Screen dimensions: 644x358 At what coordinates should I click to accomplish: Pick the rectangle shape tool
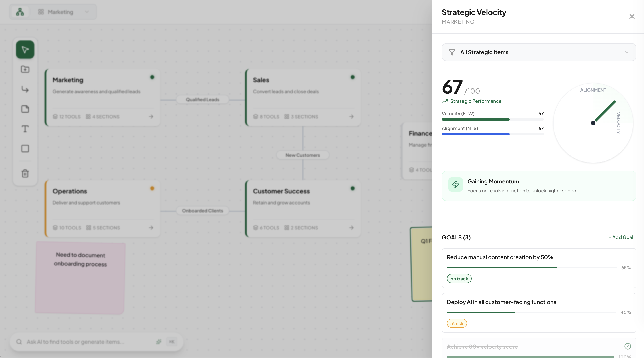coord(25,149)
